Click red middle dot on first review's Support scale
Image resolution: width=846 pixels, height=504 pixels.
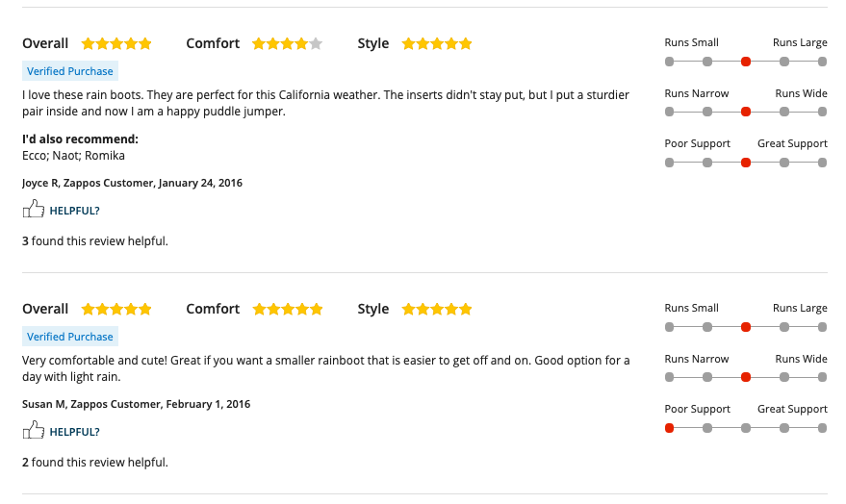click(x=746, y=163)
